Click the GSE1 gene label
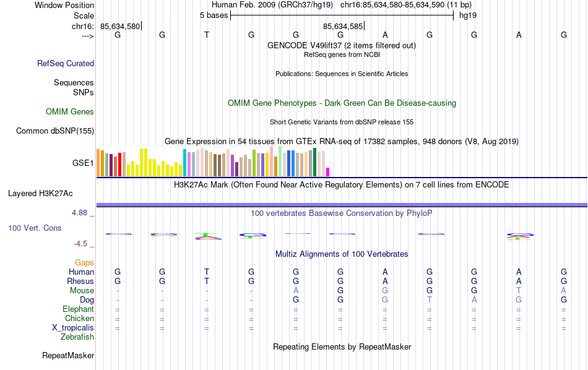 pos(83,163)
